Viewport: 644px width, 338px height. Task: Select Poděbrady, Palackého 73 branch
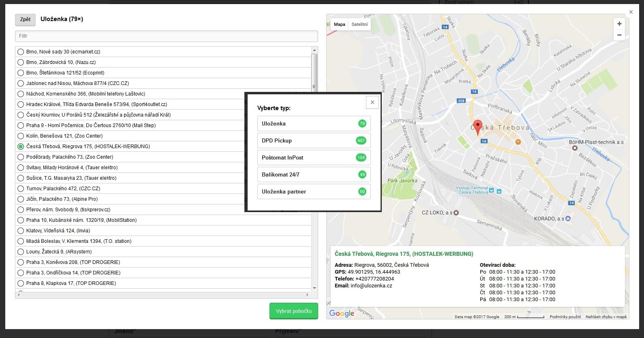(x=21, y=157)
